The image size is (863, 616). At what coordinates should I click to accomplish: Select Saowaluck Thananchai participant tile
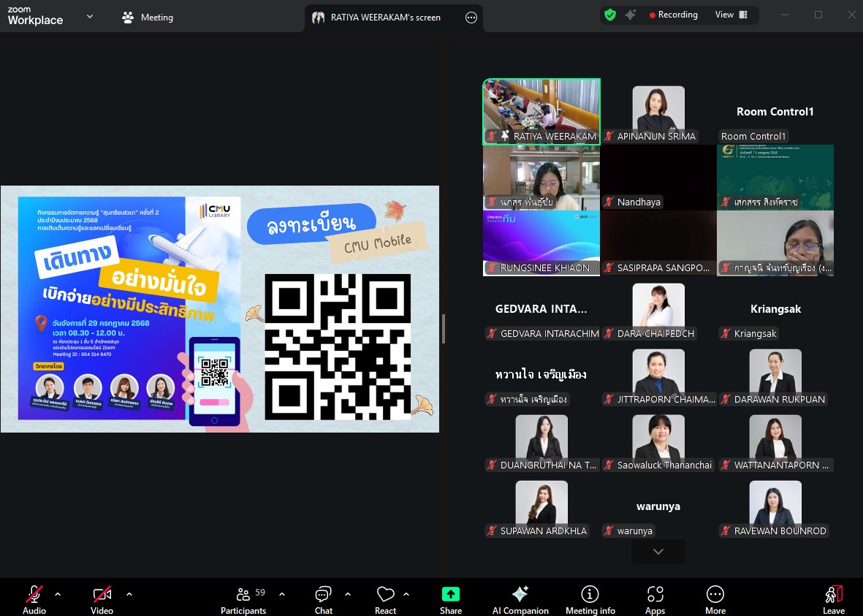pos(658,441)
